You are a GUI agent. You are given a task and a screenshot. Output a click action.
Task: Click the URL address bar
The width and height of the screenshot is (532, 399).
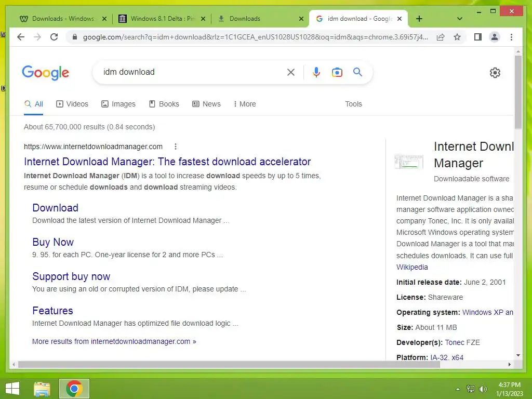[255, 37]
